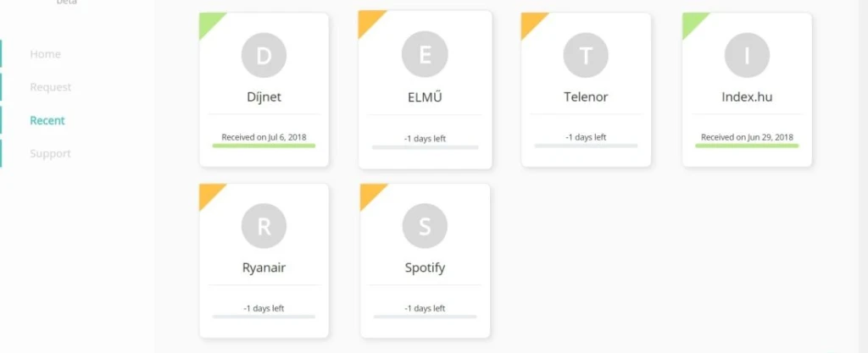Select the Recent sidebar item
The image size is (868, 353).
point(47,120)
